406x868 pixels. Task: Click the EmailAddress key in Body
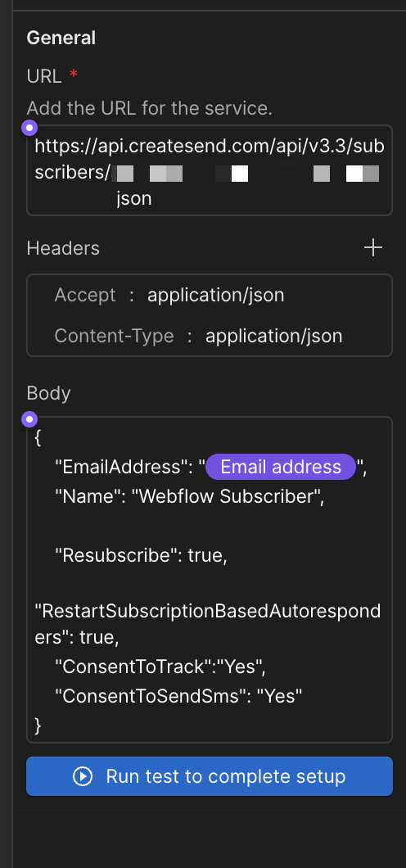(x=118, y=467)
